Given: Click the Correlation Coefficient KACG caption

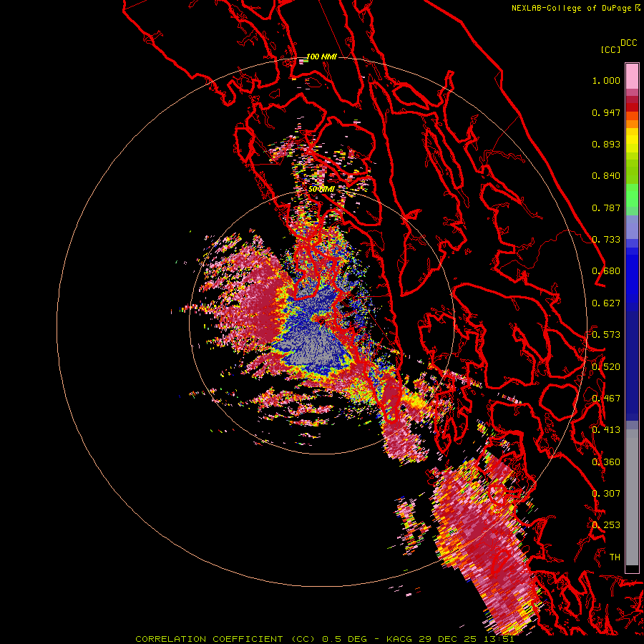Looking at the screenshot, I should point(324,639).
